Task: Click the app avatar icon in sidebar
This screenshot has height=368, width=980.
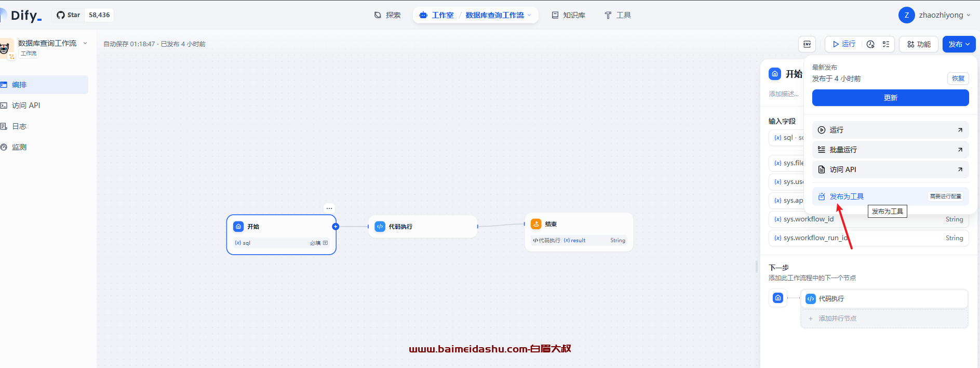Action: [x=6, y=48]
